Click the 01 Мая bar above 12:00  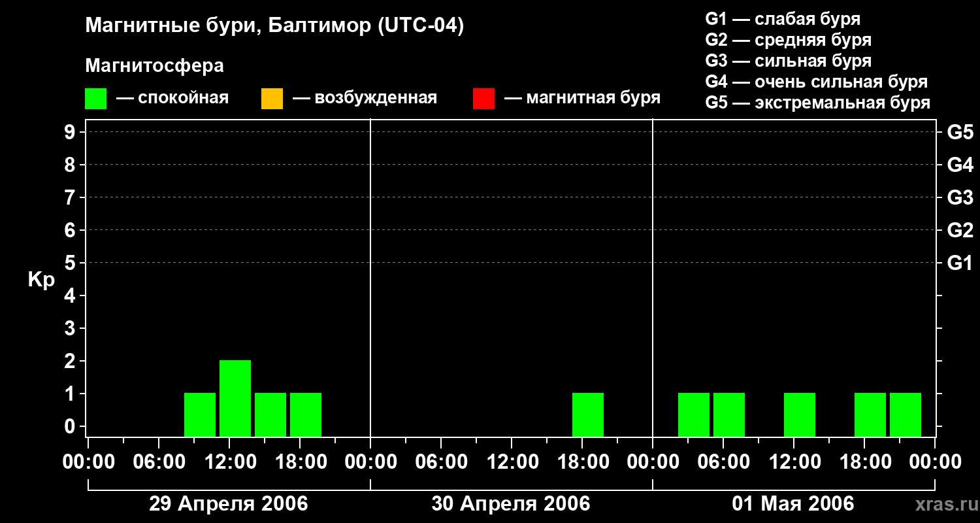[x=800, y=414]
